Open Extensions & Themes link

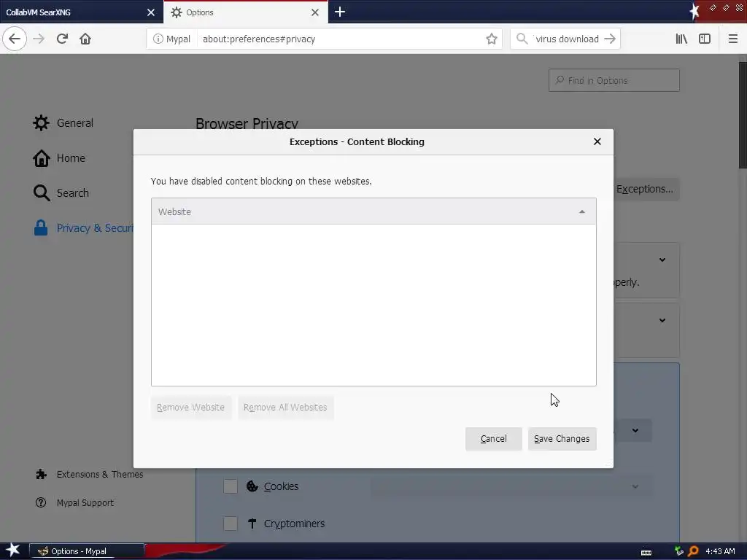coord(89,474)
